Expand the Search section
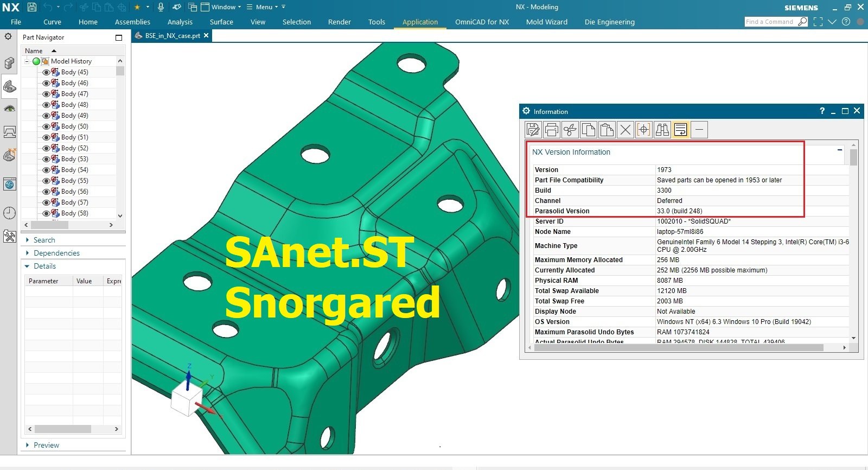This screenshot has height=470, width=868. click(28, 240)
